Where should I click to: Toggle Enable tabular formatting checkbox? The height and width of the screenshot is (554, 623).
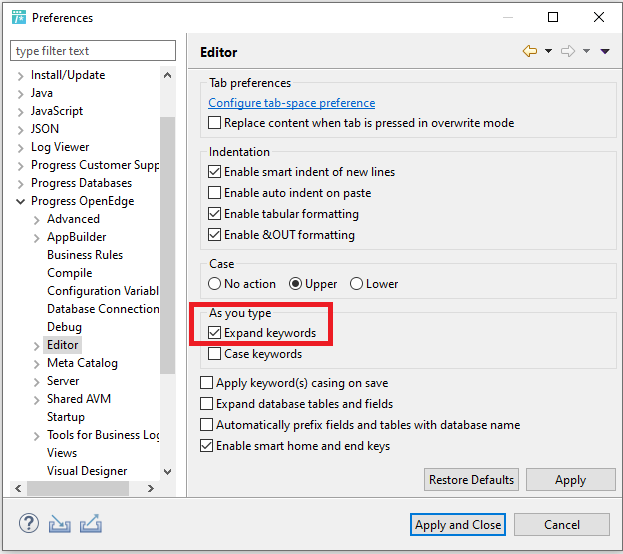tap(215, 213)
